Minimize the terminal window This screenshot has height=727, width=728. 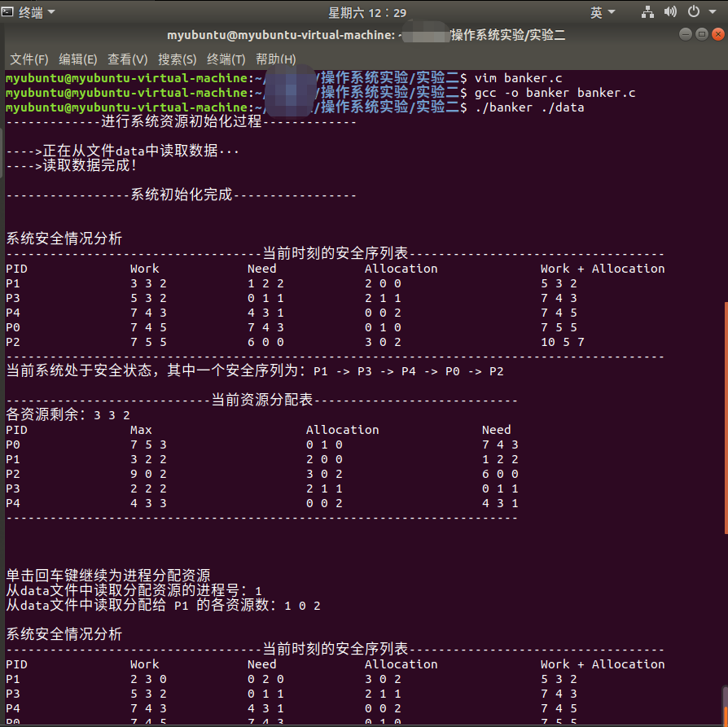686,34
